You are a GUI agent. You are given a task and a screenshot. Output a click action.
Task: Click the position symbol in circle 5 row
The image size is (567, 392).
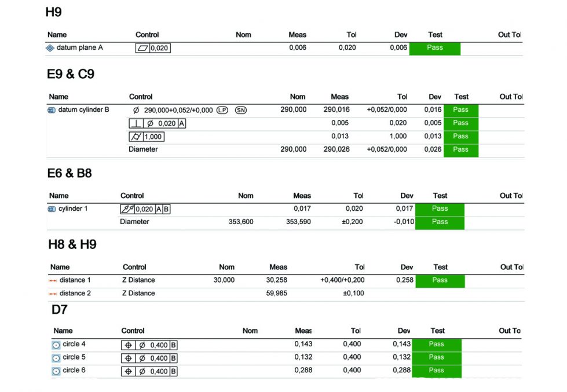[128, 358]
